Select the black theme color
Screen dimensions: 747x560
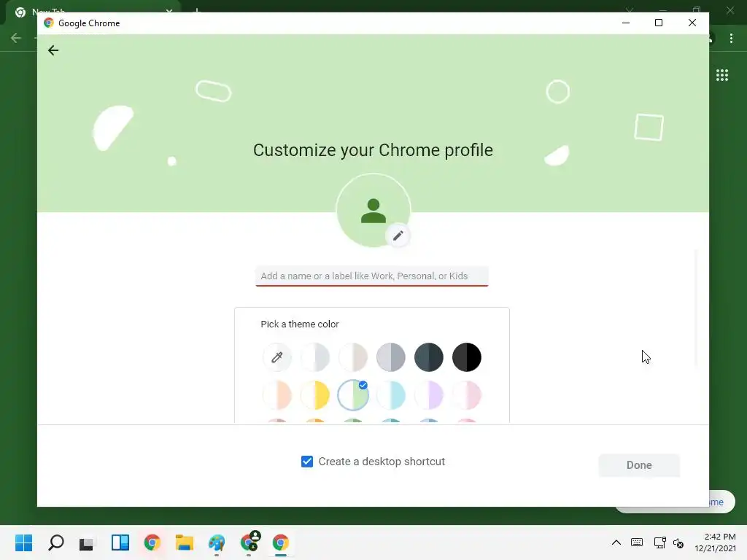click(x=467, y=357)
